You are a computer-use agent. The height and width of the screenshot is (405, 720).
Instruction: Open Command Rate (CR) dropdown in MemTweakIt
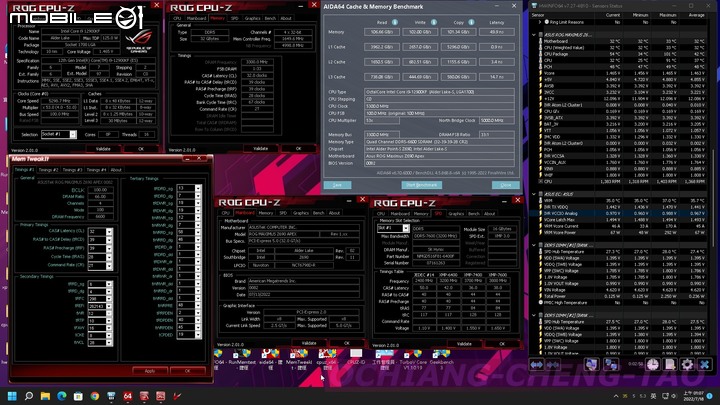point(109,265)
